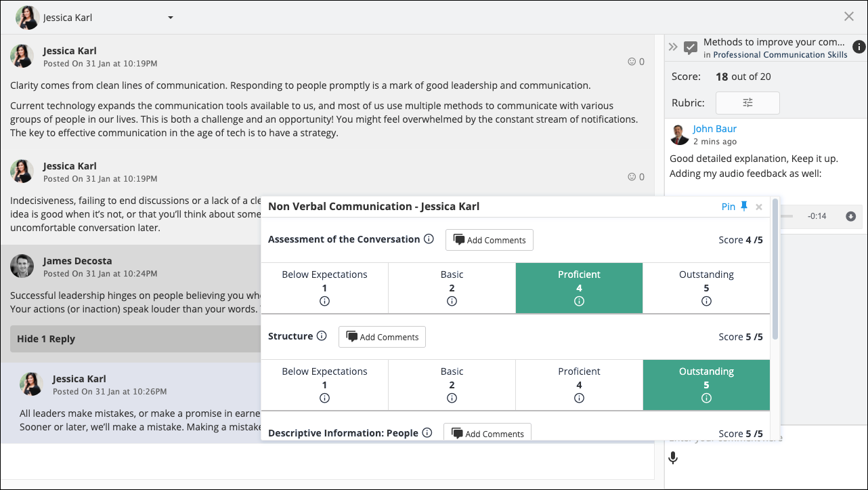Download the audio feedback with the arrow icon
The width and height of the screenshot is (868, 490).
pyautogui.click(x=851, y=216)
